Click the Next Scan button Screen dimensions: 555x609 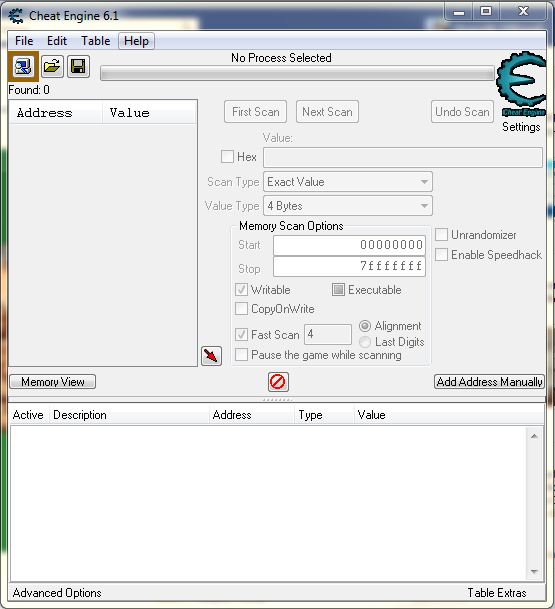click(327, 112)
